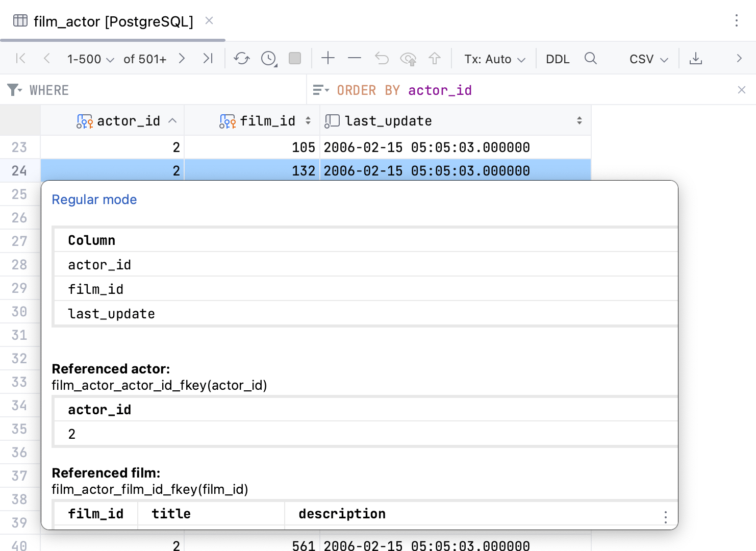
Task: Click the WHERE filter icon
Action: tap(13, 90)
